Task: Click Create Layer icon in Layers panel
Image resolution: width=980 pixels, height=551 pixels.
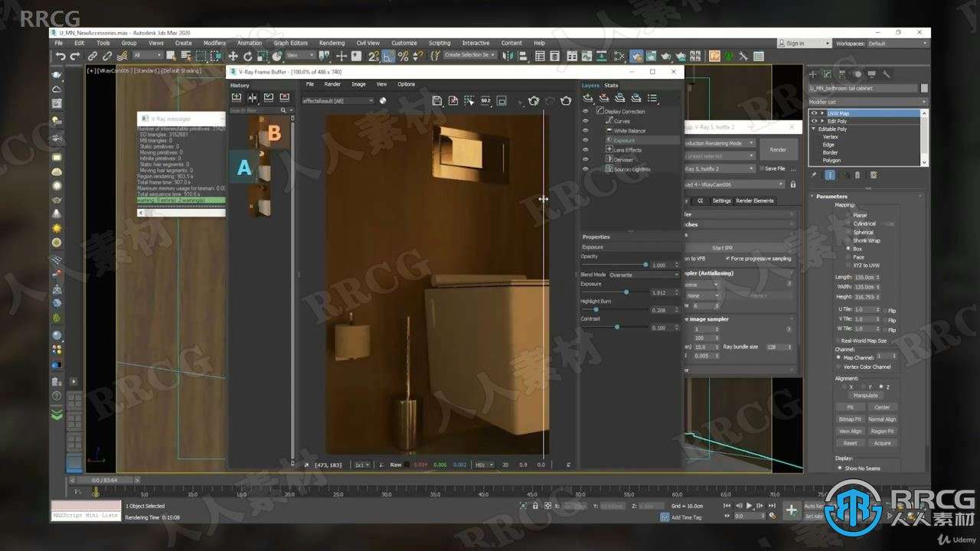Action: point(588,98)
